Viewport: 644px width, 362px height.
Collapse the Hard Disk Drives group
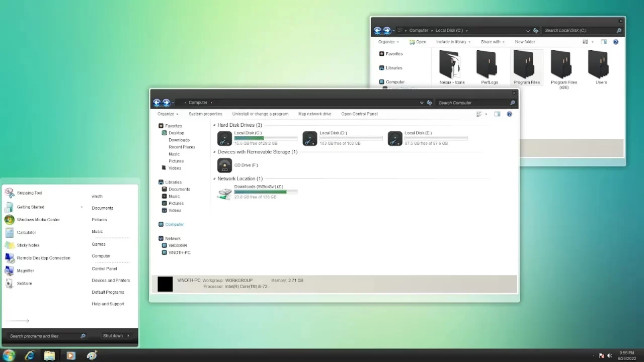(x=214, y=125)
